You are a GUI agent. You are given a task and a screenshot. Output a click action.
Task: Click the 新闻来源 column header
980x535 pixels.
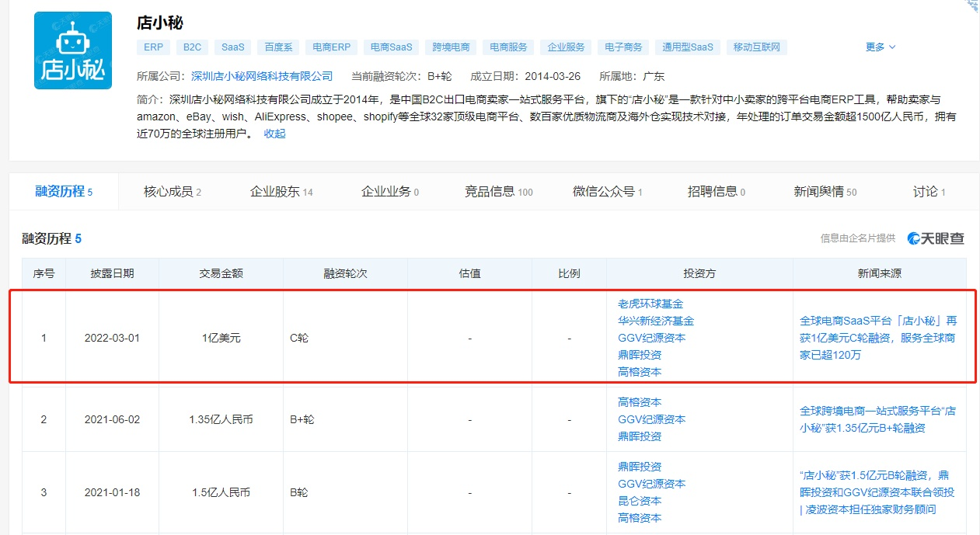pos(880,273)
